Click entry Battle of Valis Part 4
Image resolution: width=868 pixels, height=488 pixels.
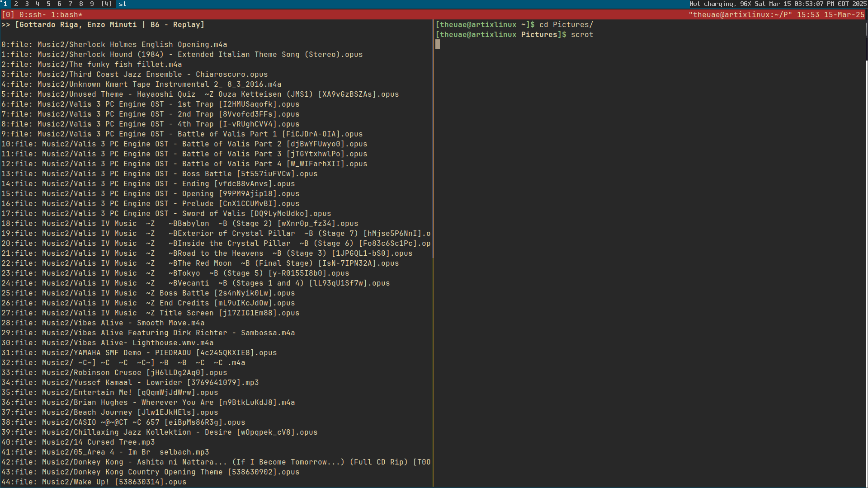(x=184, y=164)
